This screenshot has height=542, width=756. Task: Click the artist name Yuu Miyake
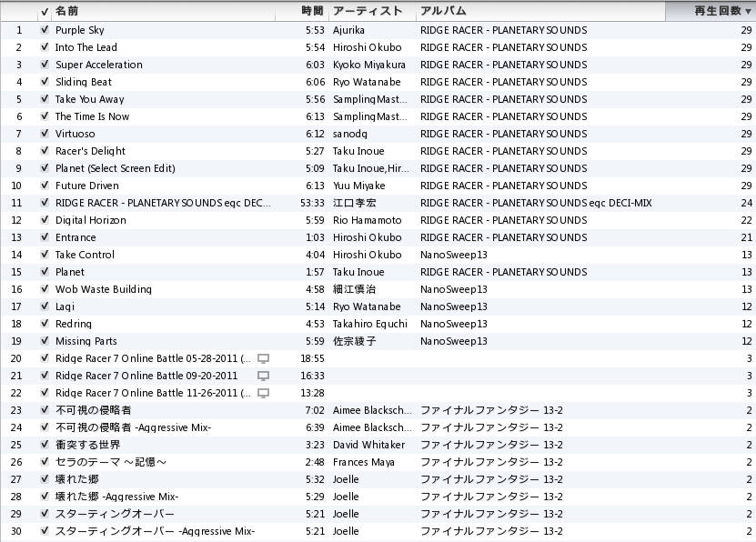click(358, 186)
